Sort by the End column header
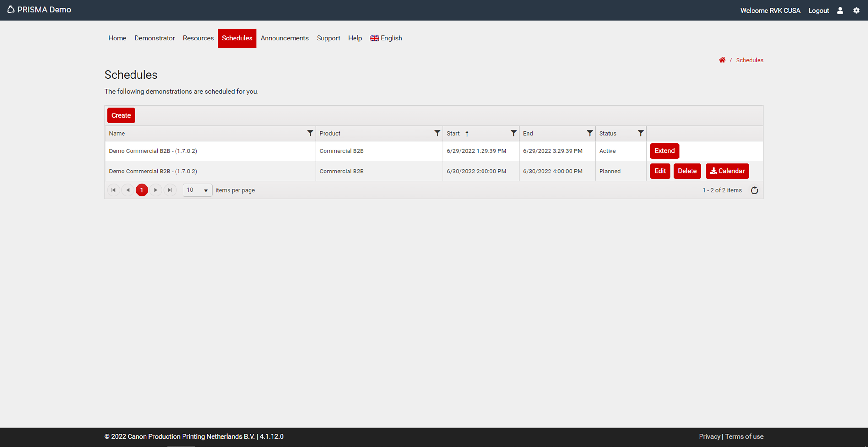 [x=528, y=133]
